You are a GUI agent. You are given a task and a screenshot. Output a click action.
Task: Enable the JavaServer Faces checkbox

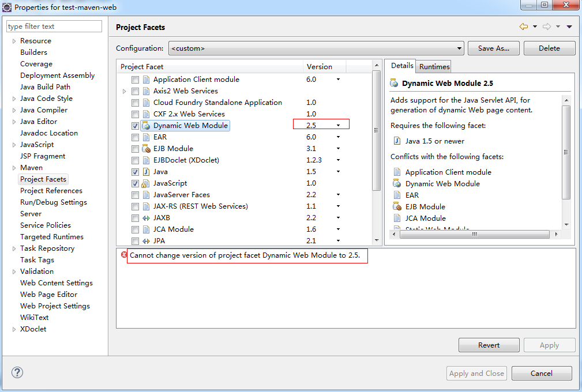135,195
